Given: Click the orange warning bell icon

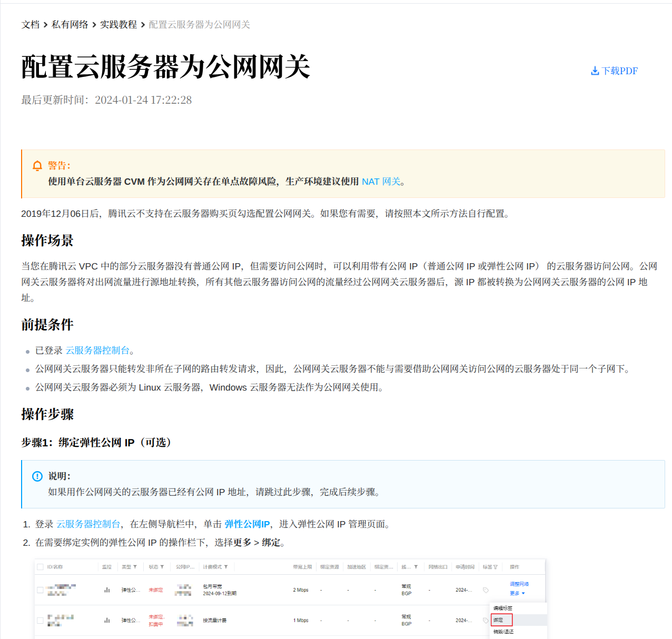Looking at the screenshot, I should pyautogui.click(x=37, y=166).
